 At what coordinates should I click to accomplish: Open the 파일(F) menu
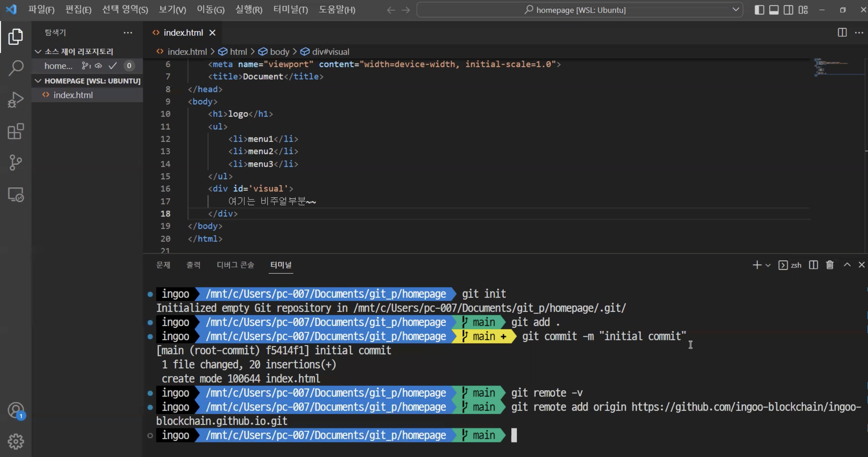[x=41, y=10]
